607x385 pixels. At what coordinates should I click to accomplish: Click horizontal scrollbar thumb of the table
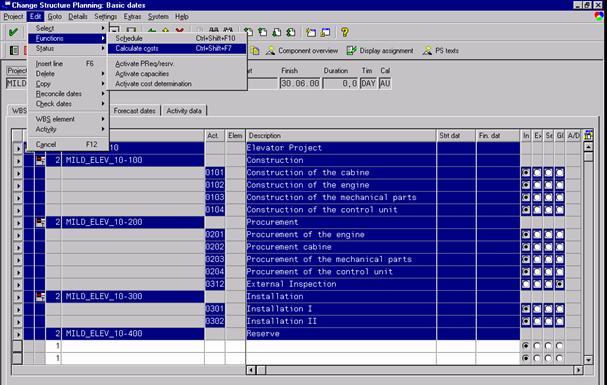click(261, 370)
